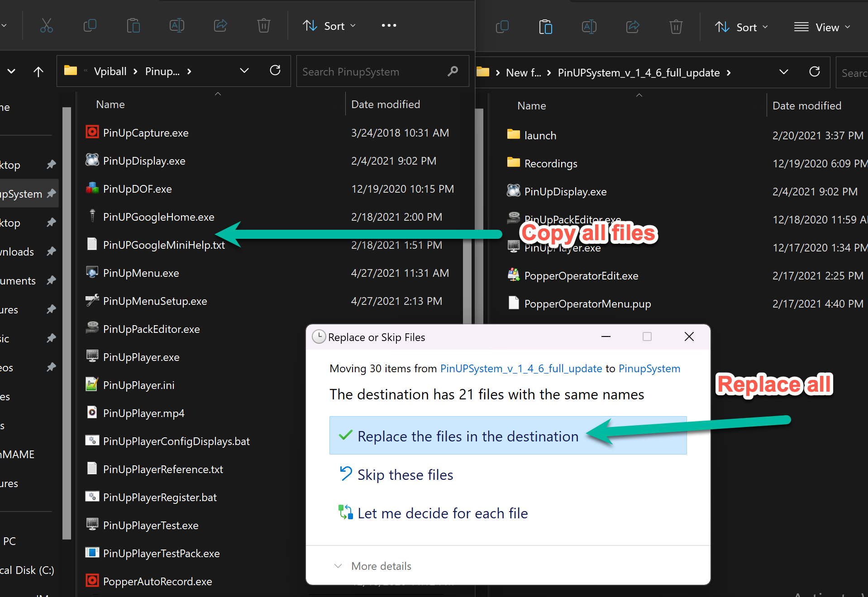Screen dimensions: 868x597
Task: Open the Vpiball breadcrumb folder
Action: [110, 71]
